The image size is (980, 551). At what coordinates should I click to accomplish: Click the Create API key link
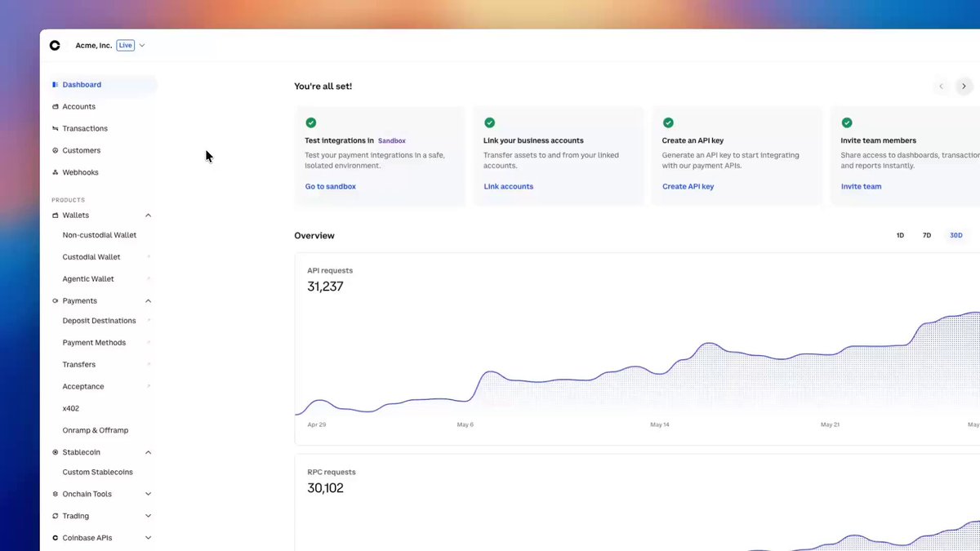(688, 187)
